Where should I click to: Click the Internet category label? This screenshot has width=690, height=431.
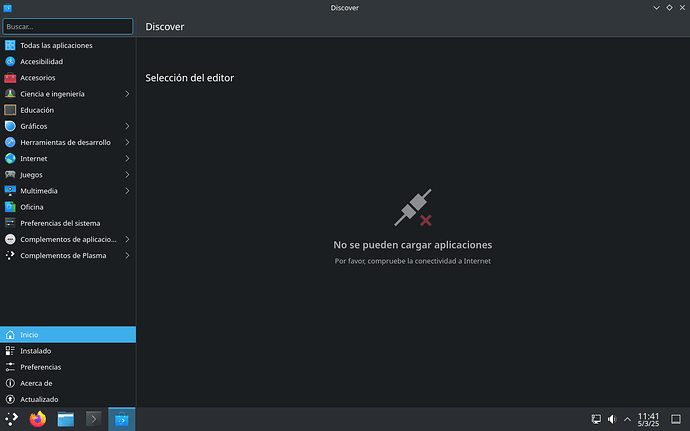[33, 158]
